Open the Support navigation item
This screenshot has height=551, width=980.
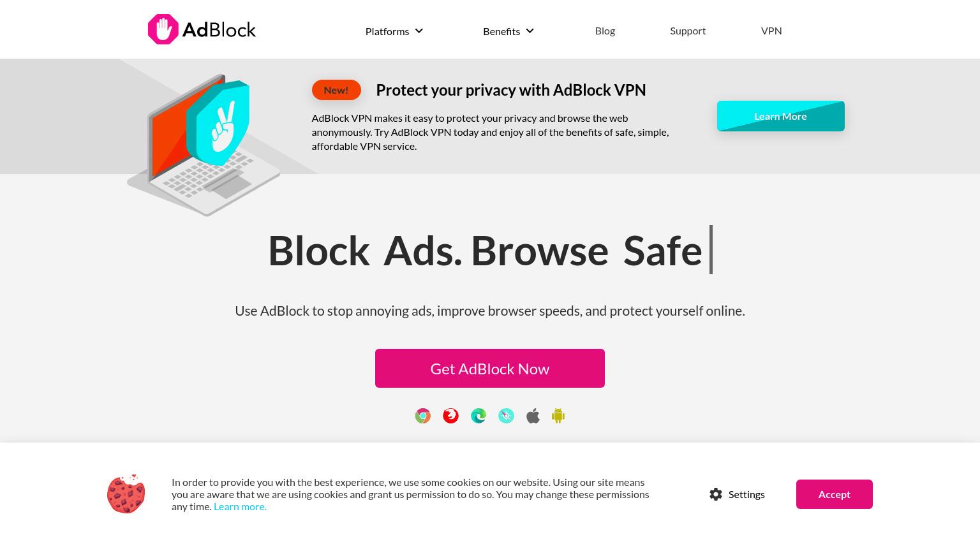688,31
